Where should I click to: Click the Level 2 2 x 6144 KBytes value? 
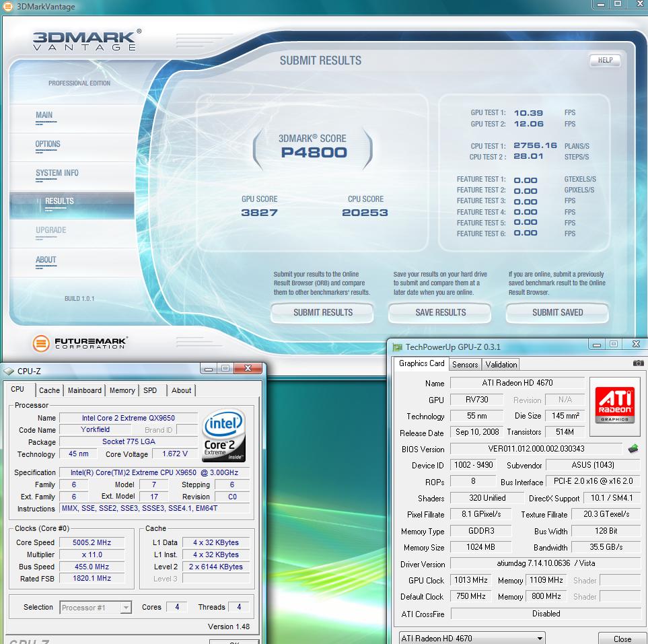click(216, 567)
